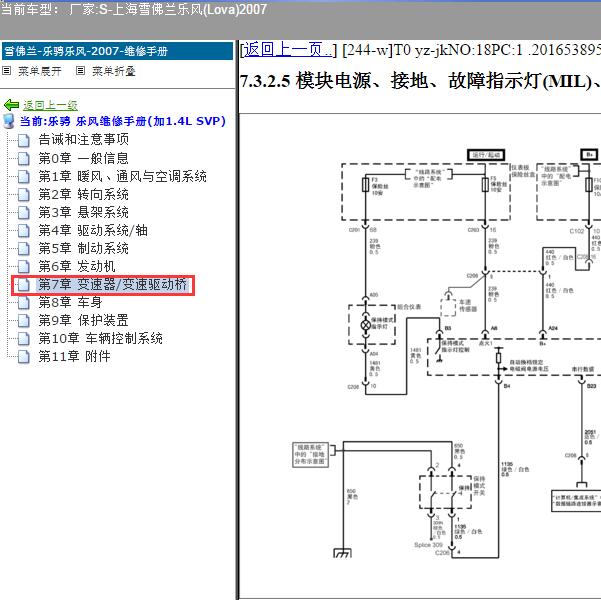601x600 pixels.
Task: Click page icon beside 第4章
Action: (x=24, y=230)
